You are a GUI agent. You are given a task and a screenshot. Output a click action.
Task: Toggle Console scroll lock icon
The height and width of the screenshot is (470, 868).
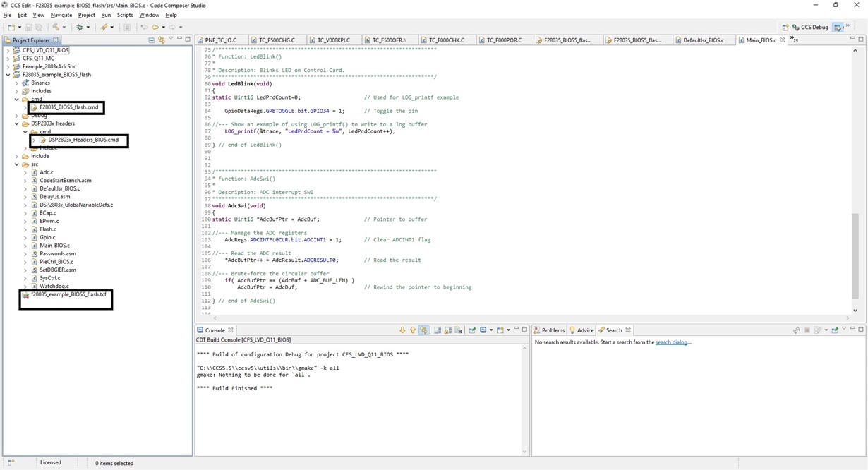[x=447, y=330]
